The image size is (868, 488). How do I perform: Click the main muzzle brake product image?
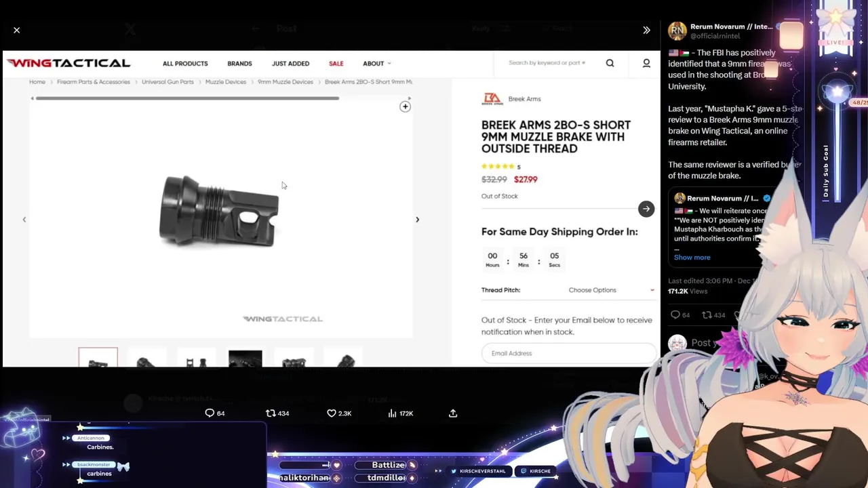pos(219,211)
